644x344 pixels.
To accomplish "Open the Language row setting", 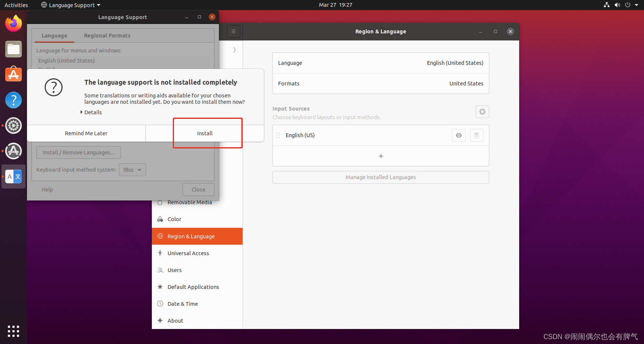I will (381, 63).
